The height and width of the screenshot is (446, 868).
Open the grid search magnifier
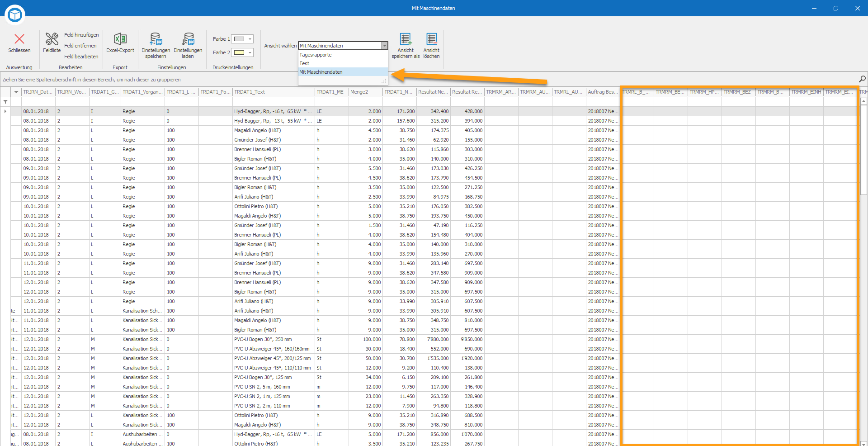pos(862,79)
